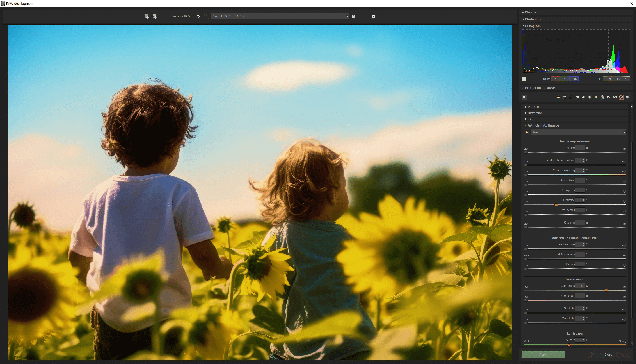This screenshot has width=636, height=364.
Task: Expand the Palette section
Action: (533, 107)
